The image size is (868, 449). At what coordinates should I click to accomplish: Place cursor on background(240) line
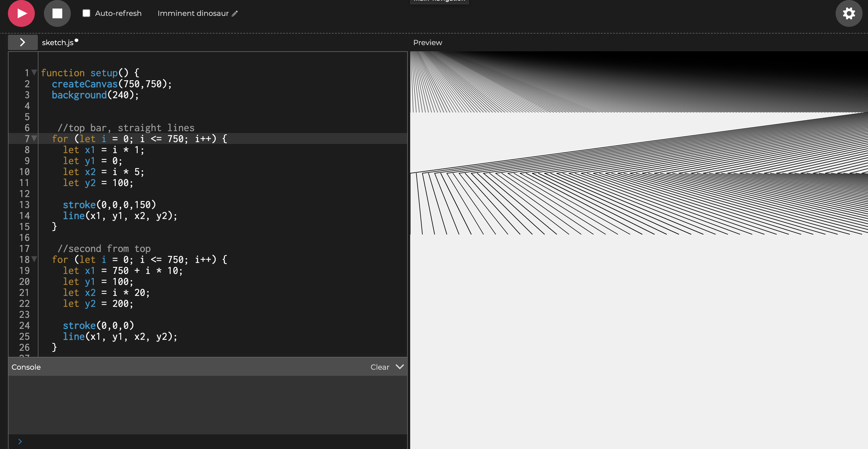pyautogui.click(x=95, y=95)
